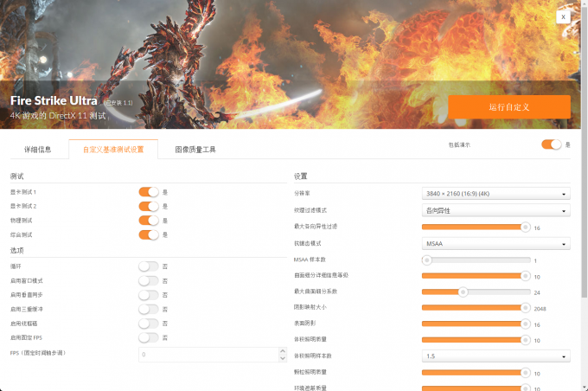Click the 2048 shadow map value text
Image resolution: width=588 pixels, height=391 pixels.
tap(540, 309)
